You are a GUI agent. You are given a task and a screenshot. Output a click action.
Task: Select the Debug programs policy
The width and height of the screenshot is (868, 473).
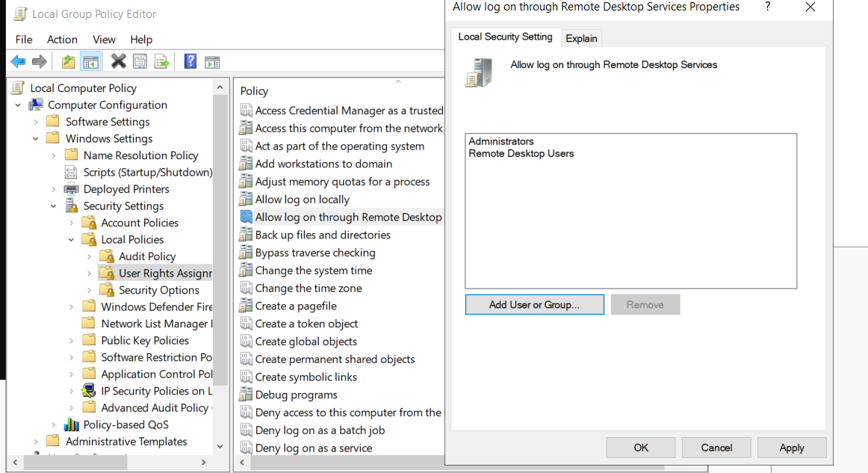tap(296, 395)
